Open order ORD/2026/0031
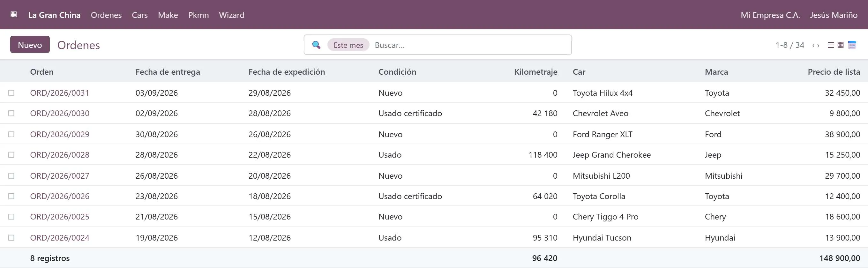This screenshot has height=268, width=868. click(x=60, y=93)
